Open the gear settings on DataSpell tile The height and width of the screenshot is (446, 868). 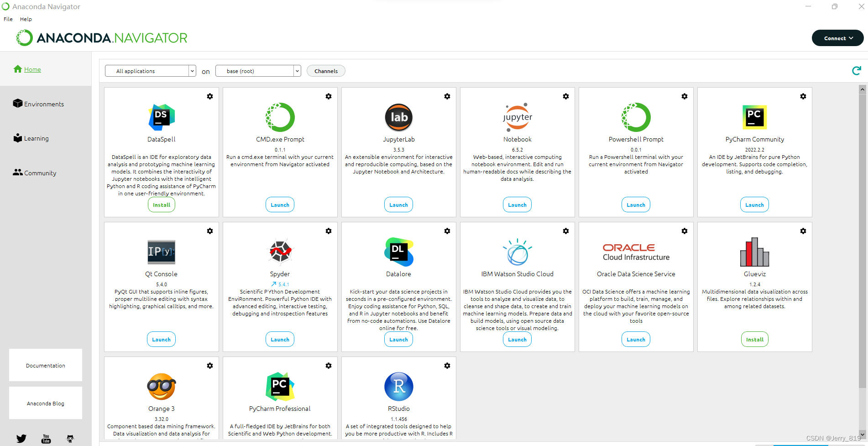click(210, 96)
